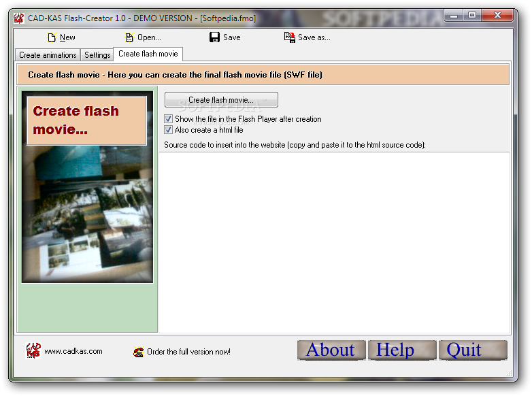The width and height of the screenshot is (532, 396).
Task: Open the Help button
Action: pyautogui.click(x=401, y=350)
